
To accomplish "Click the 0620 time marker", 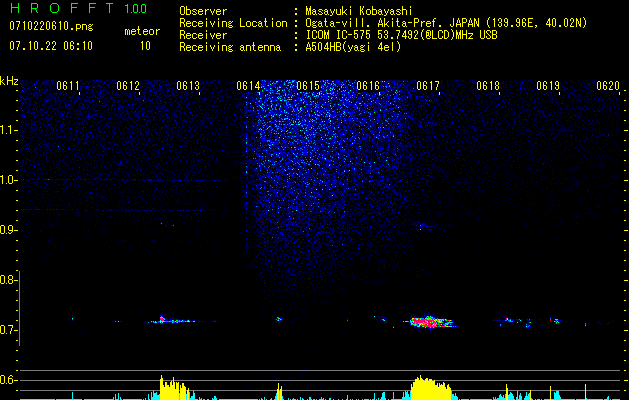I will (608, 86).
